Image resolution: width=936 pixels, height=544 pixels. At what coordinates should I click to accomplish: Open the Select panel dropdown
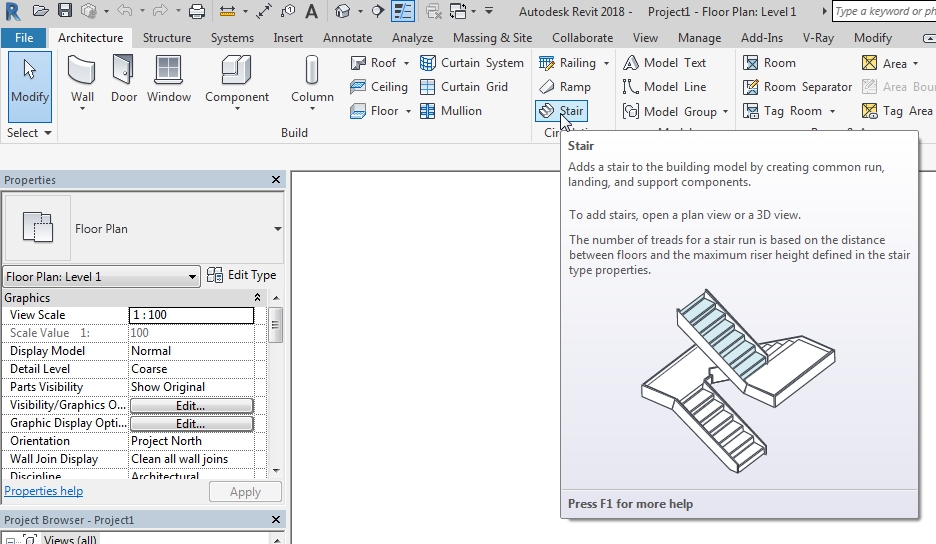point(29,133)
